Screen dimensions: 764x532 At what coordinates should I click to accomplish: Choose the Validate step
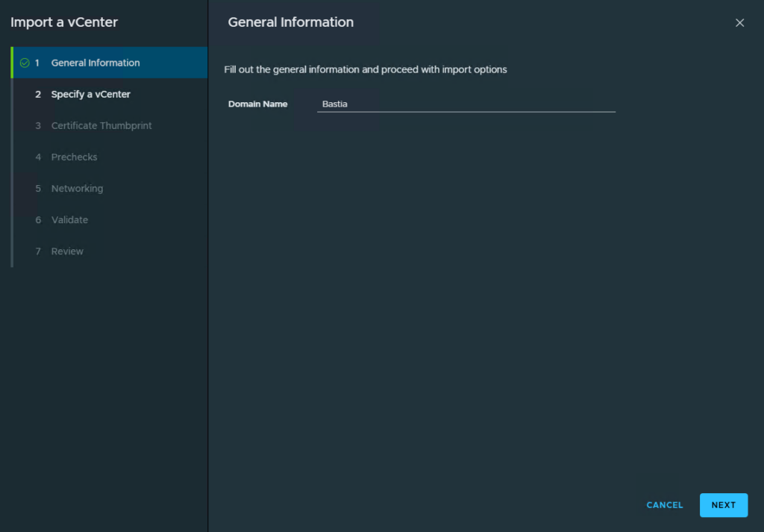[69, 220]
